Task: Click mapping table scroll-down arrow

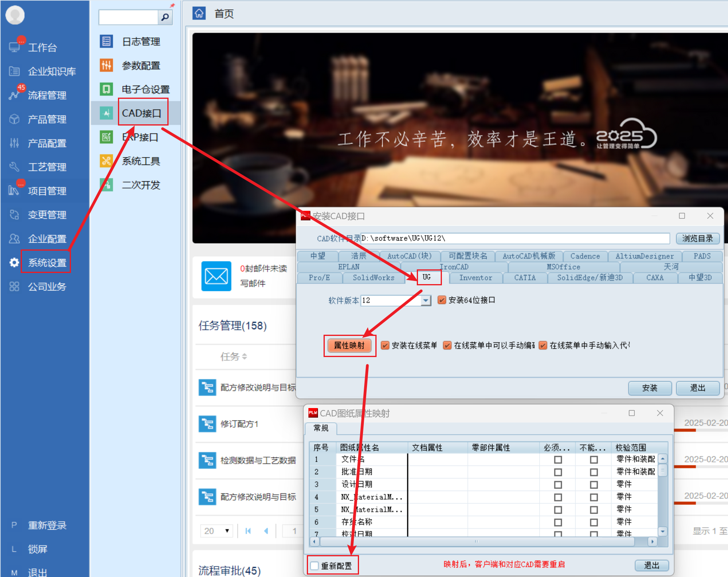Action: coord(662,531)
